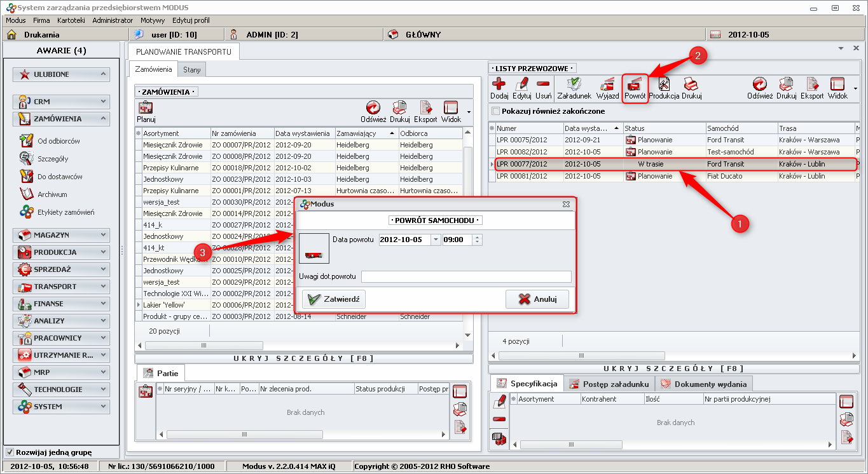Click Eksport icon in the Zamówienia panel
The image size is (868, 474).
[x=425, y=108]
